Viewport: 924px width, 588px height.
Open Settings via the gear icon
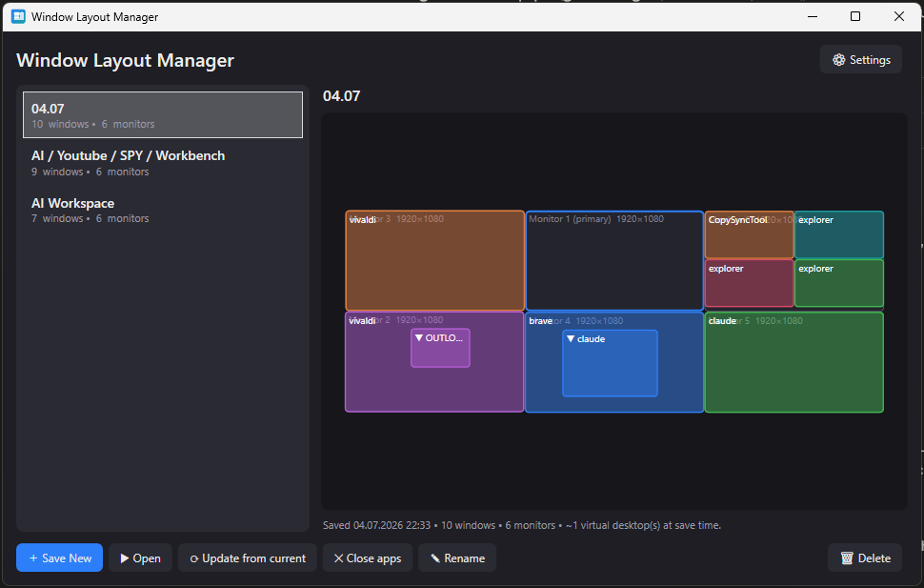tap(838, 60)
